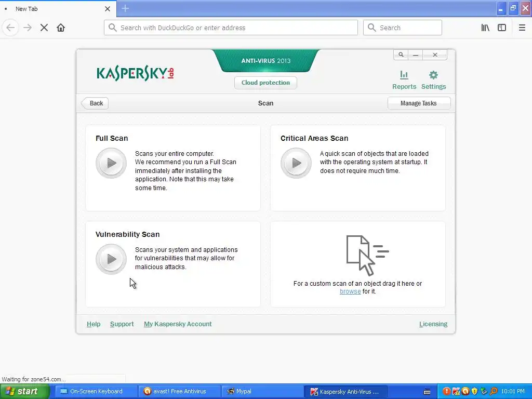The width and height of the screenshot is (532, 399).
Task: Click the Cloud protection button
Action: click(265, 83)
